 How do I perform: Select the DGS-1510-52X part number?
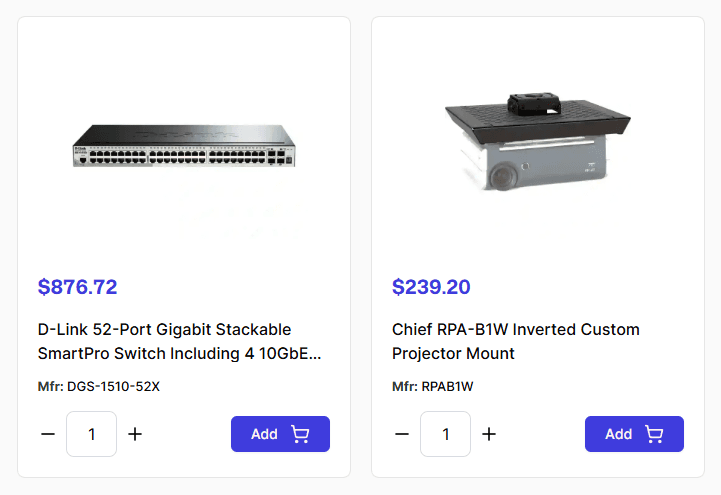tap(113, 386)
